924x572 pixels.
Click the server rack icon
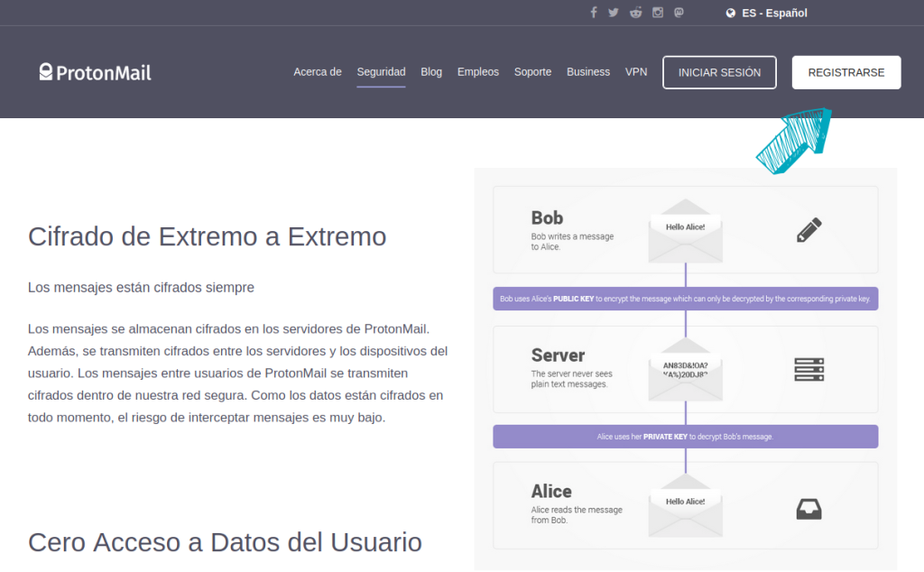[809, 369]
